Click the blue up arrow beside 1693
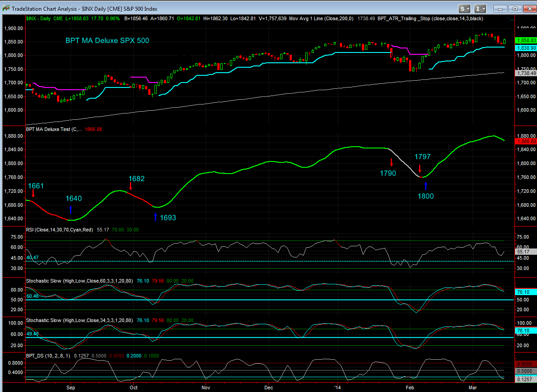Viewport: 537px width, 392px height. [155, 217]
